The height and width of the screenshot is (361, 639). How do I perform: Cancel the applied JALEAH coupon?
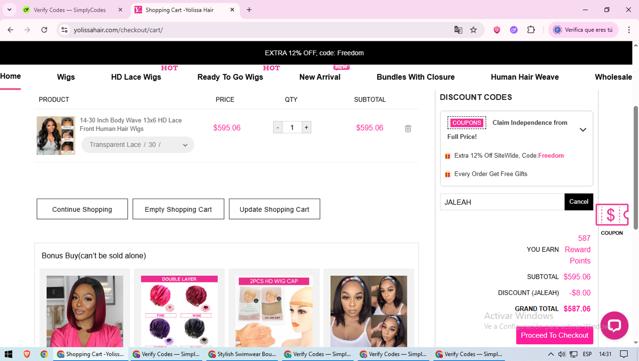[578, 202]
